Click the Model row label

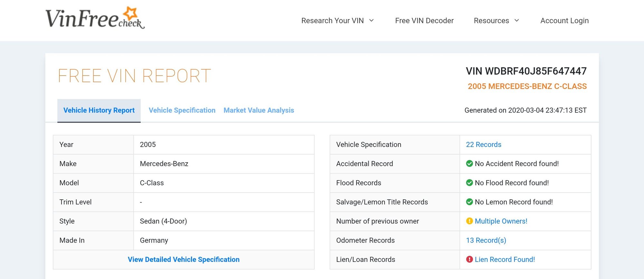pos(69,183)
